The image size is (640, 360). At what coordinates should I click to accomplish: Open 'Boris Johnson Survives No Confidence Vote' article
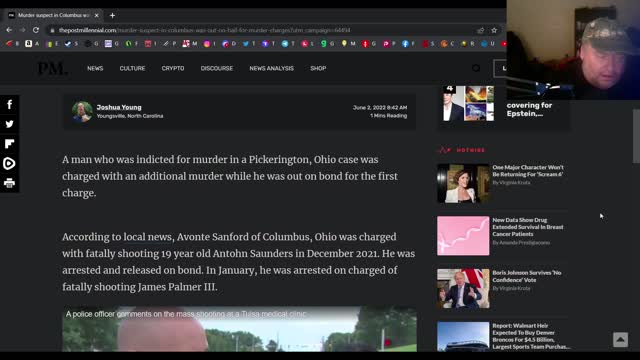click(527, 276)
